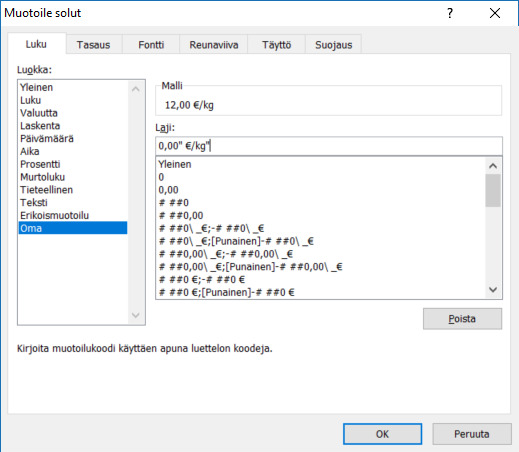Click the Peruuta button

point(472,434)
